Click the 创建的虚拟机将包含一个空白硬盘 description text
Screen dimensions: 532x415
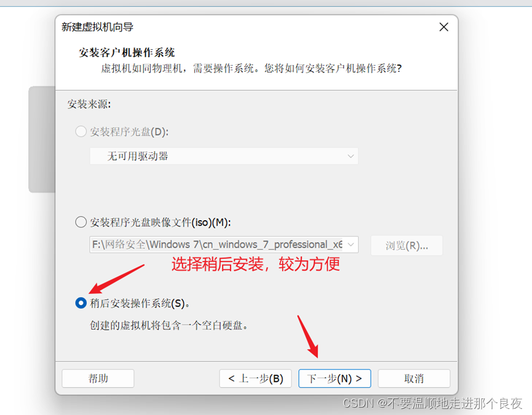click(x=169, y=325)
